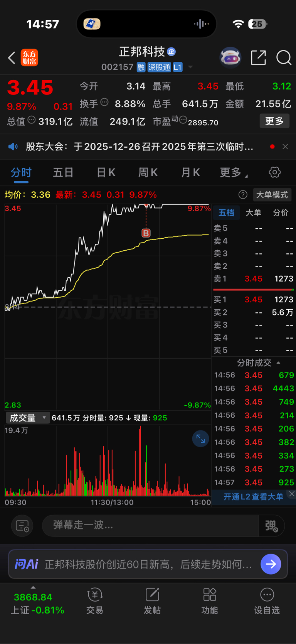Image resolution: width=296 pixels, height=644 pixels.
Task: Tap 买2 row volume 5.6万
Action: [283, 312]
